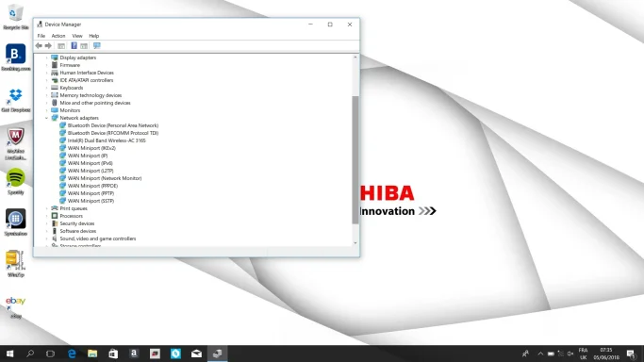The height and width of the screenshot is (362, 644).
Task: Select WAN Miniport (SSTP)
Action: click(91, 201)
